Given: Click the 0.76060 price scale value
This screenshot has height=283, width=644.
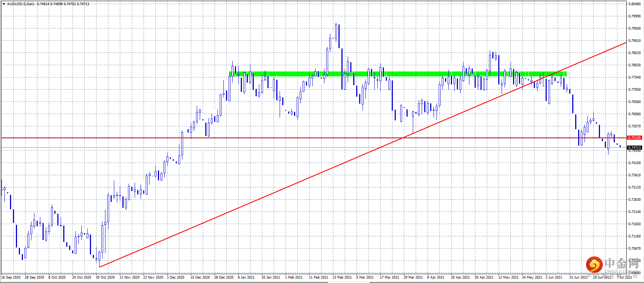Looking at the screenshot, I should coord(635,114).
